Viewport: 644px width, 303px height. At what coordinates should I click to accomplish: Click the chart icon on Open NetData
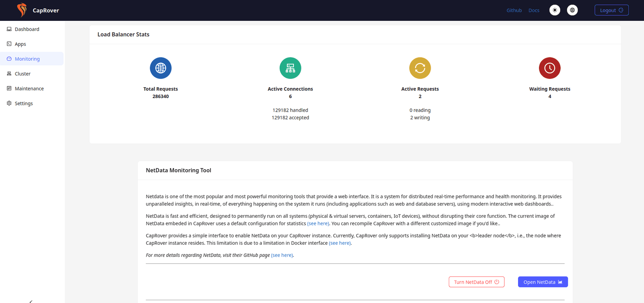pos(560,282)
